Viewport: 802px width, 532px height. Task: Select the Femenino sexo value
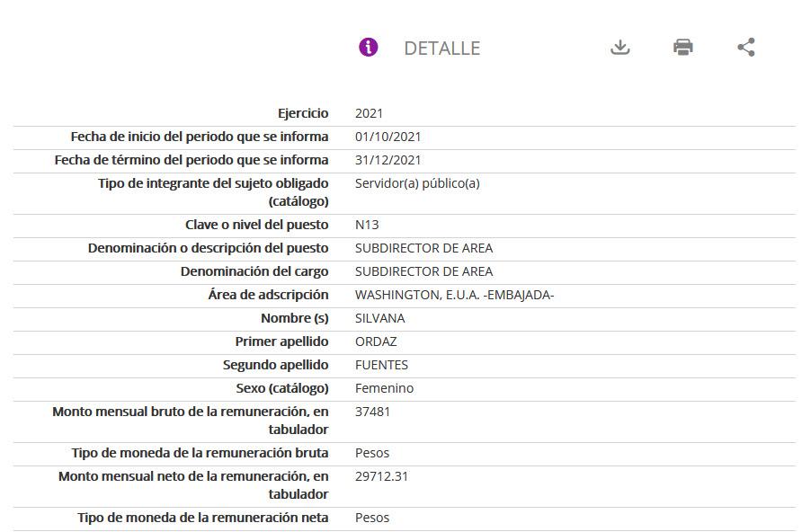[x=382, y=388]
